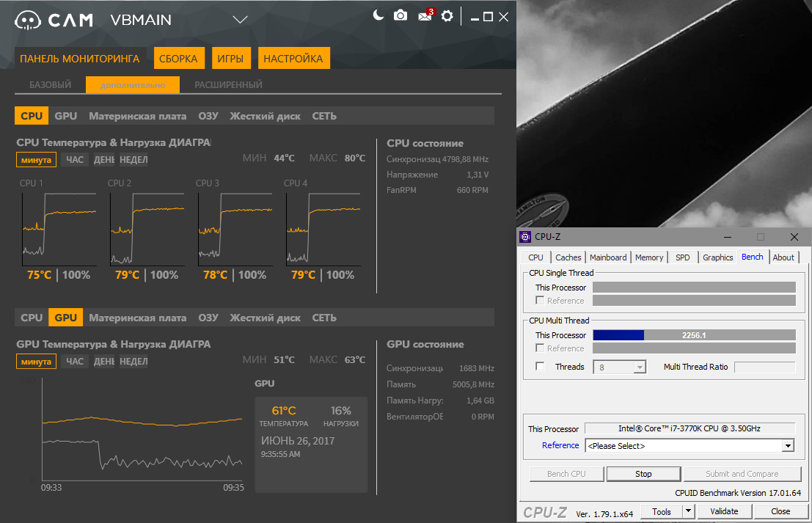The width and height of the screenshot is (812, 523).
Task: Click the CPU-Z title bar icon
Action: (525, 237)
